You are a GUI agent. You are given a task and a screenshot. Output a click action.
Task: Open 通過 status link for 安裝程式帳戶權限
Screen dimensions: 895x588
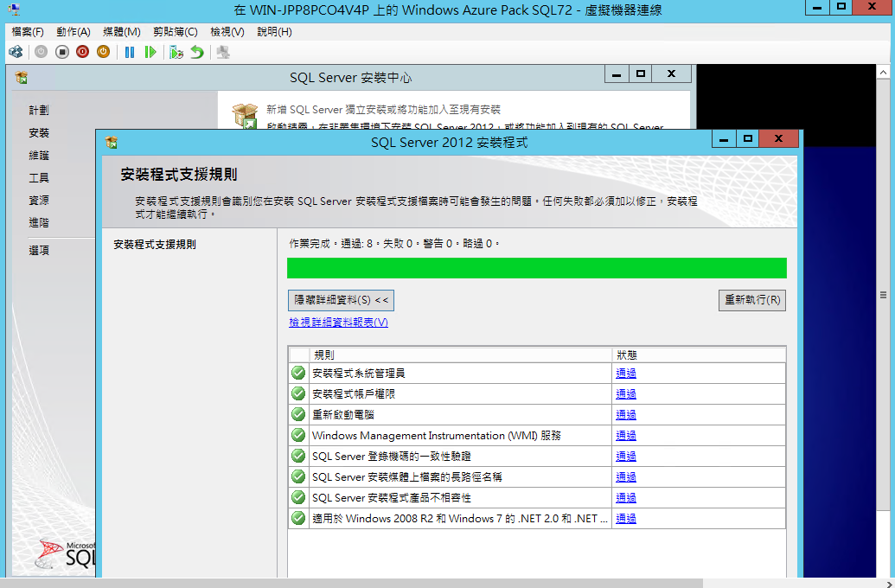[626, 394]
